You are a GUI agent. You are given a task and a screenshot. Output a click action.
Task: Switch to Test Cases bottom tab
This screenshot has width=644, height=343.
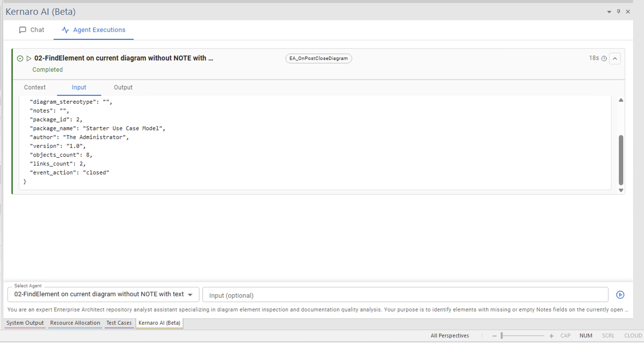[x=119, y=323]
